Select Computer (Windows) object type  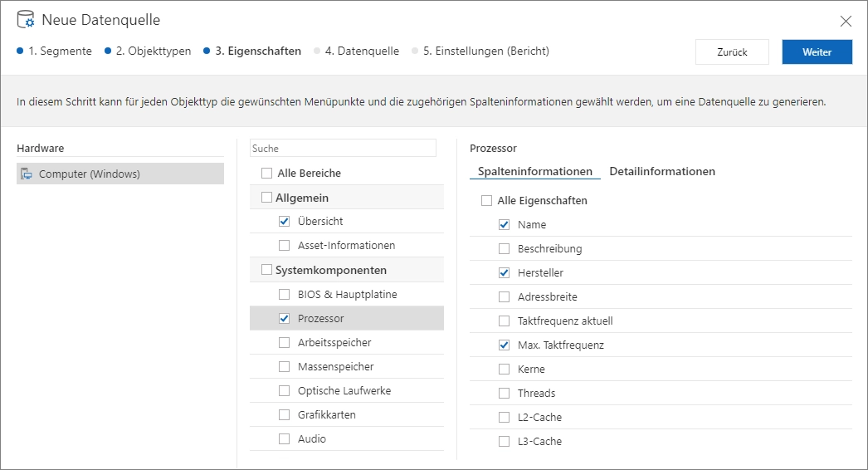(x=120, y=174)
